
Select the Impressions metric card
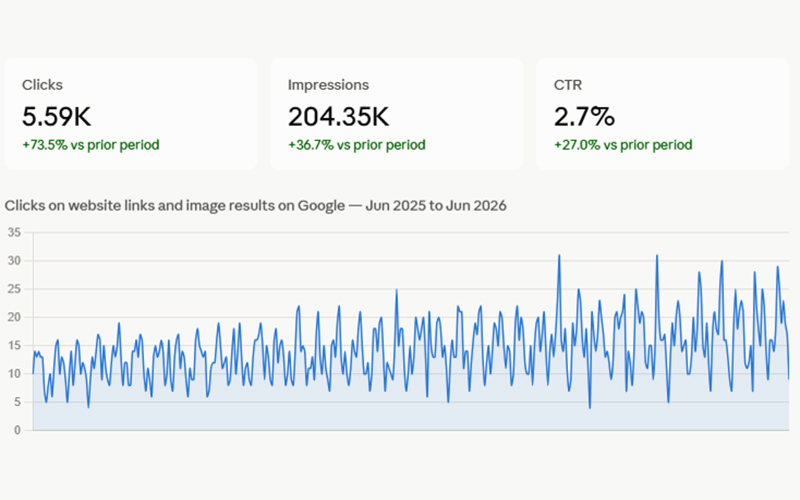[x=396, y=114]
